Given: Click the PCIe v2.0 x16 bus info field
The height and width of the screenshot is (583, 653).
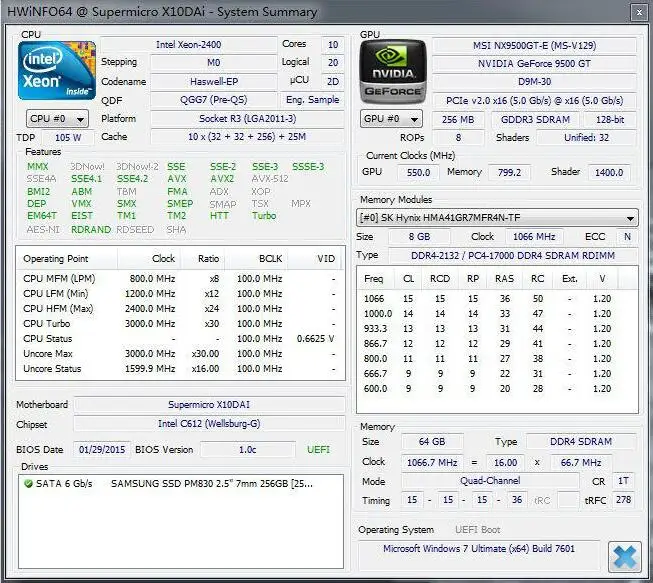Looking at the screenshot, I should click(534, 101).
